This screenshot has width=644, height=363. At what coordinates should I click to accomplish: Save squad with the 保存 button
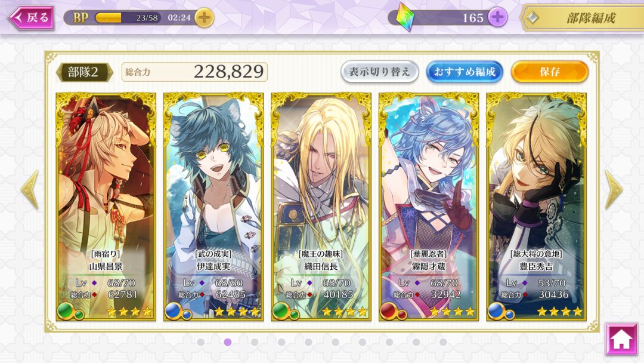point(550,72)
